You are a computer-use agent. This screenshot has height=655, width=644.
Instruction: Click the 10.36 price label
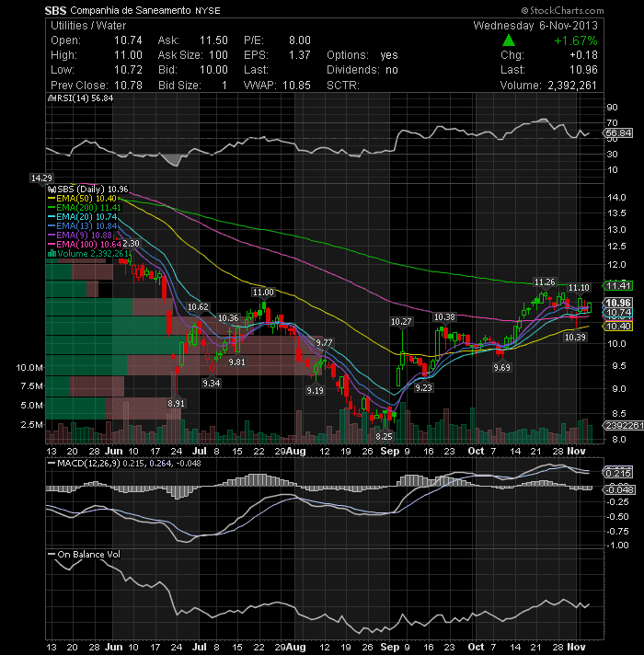click(228, 318)
